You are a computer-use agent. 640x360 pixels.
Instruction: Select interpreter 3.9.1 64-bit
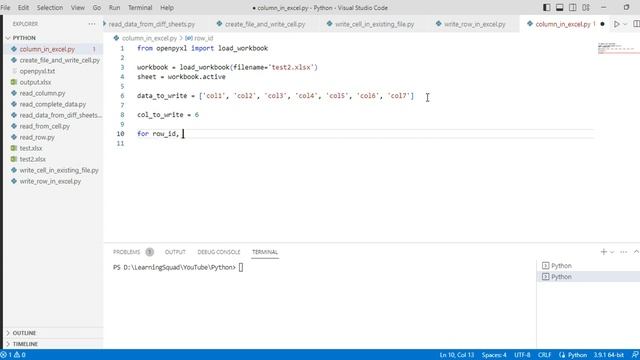(609, 355)
